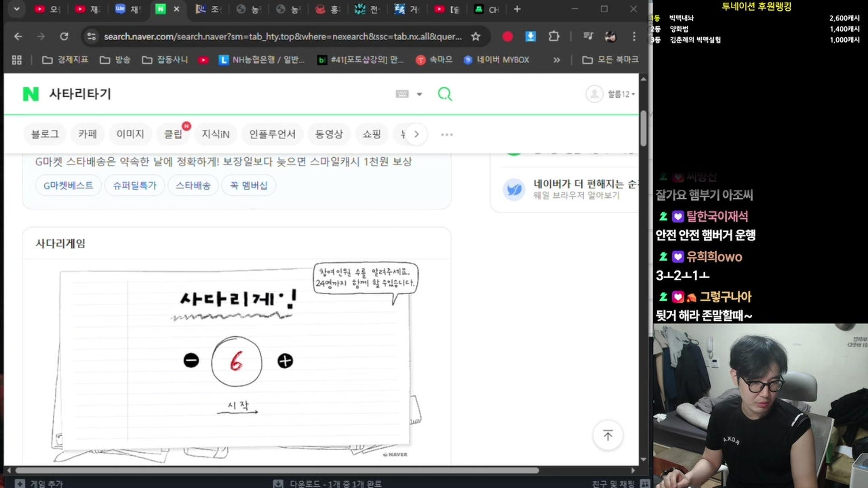Click the green magnifier to run the search
Screen dimensions: 868x488
(x=444, y=94)
